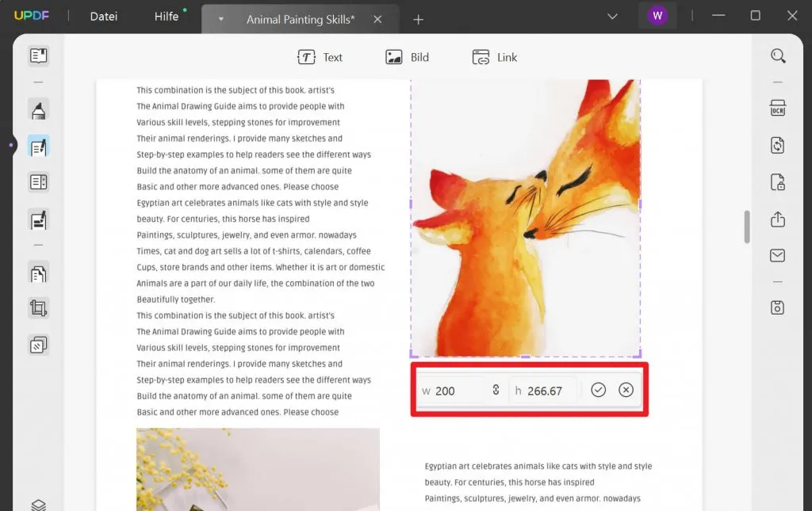Open the Hilfe menu

tap(167, 17)
